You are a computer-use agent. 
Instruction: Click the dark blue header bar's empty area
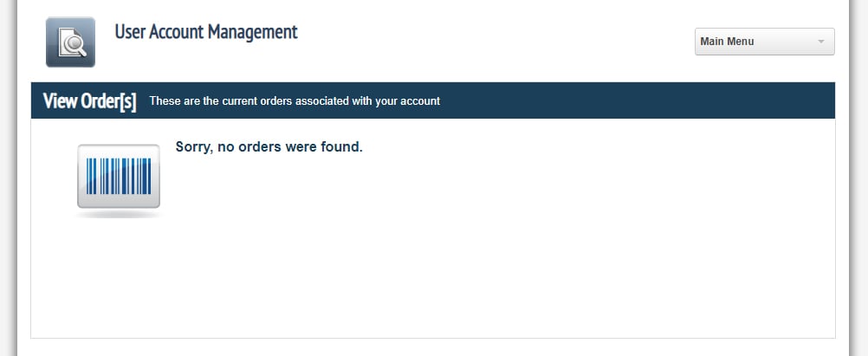(x=637, y=100)
